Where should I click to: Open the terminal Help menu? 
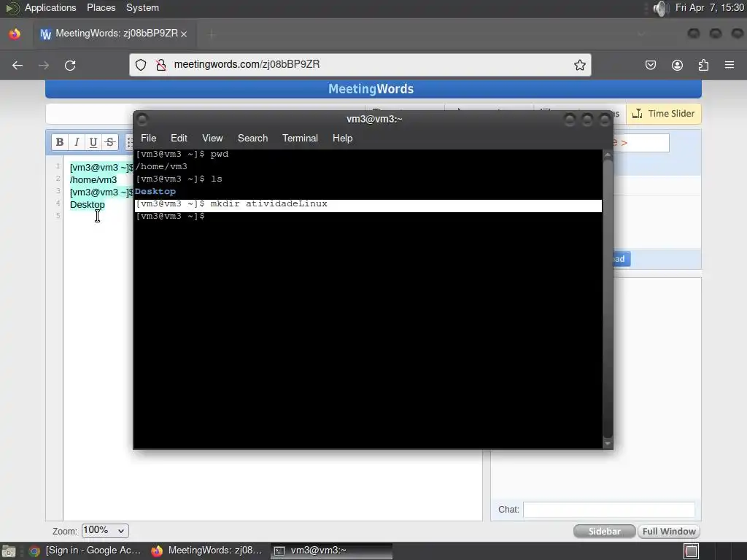342,138
